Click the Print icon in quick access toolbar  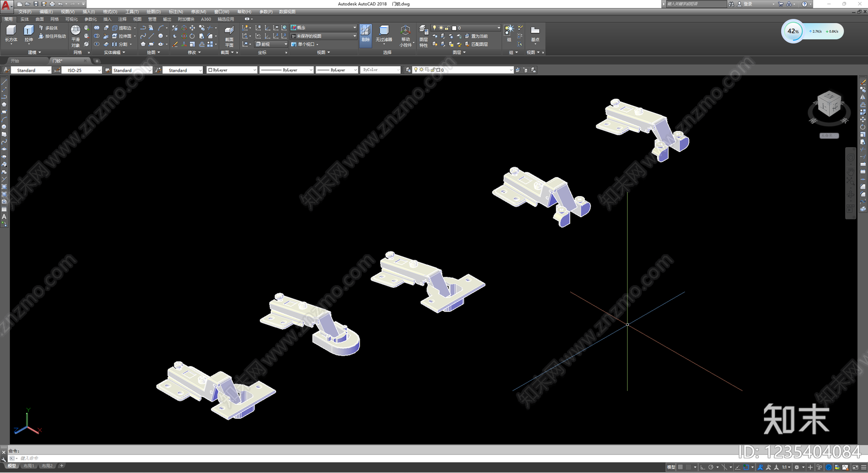pyautogui.click(x=52, y=4)
